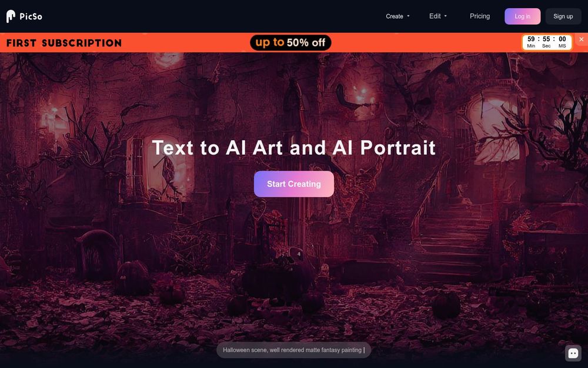Click the PicSo brand name text
Viewport: 588px width, 368px height.
pos(31,16)
